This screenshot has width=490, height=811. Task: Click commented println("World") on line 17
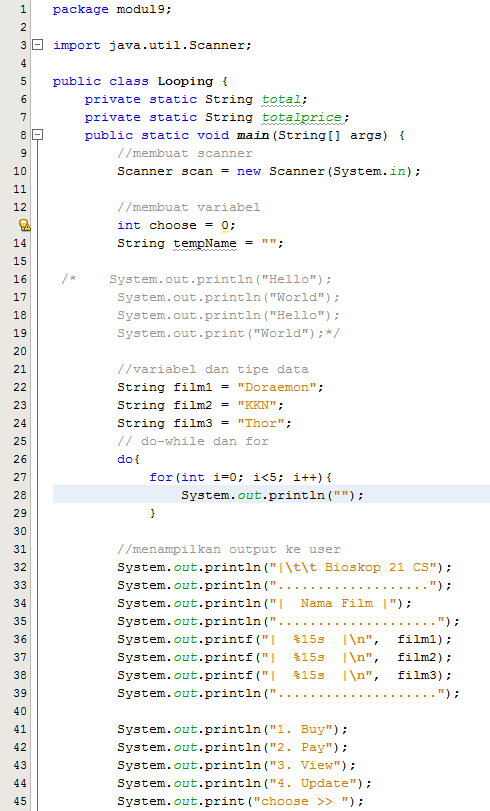click(x=228, y=297)
